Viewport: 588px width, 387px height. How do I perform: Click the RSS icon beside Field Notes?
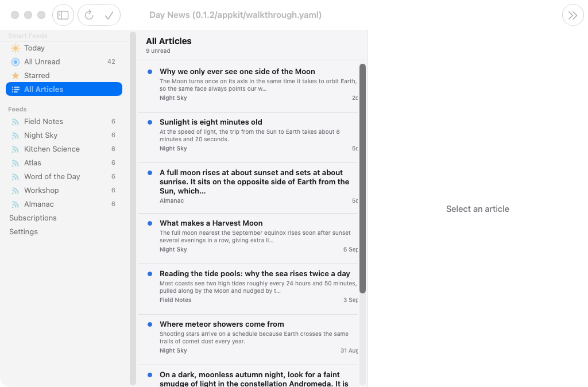point(16,122)
